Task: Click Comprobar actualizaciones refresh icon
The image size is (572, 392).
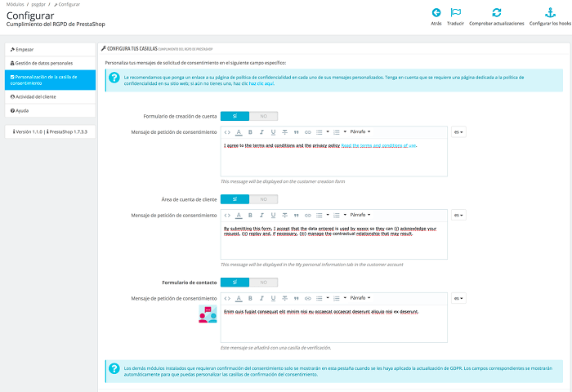Action: coord(497,12)
